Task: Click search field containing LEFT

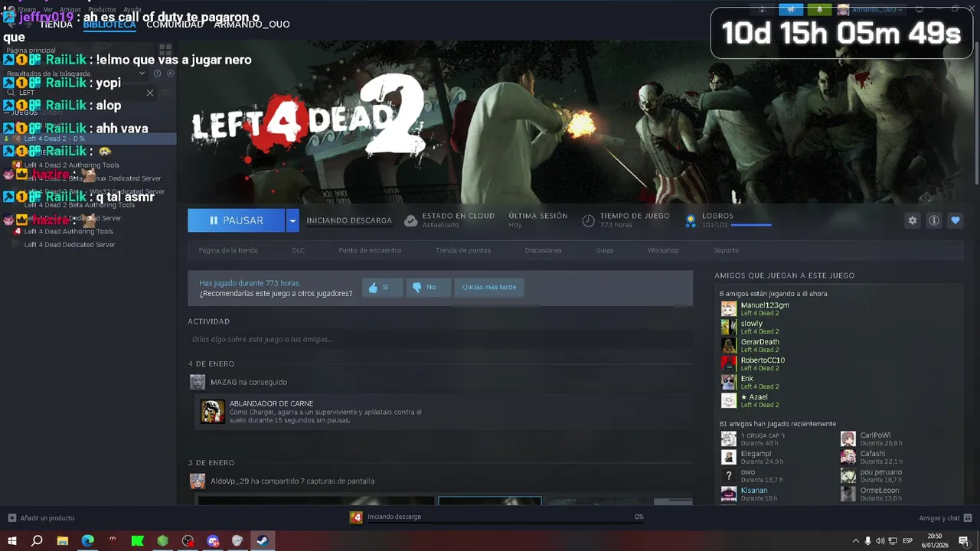Action: point(80,93)
